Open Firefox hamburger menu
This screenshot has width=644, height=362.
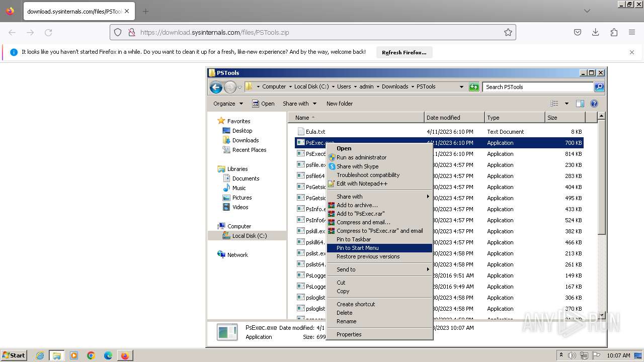(632, 32)
